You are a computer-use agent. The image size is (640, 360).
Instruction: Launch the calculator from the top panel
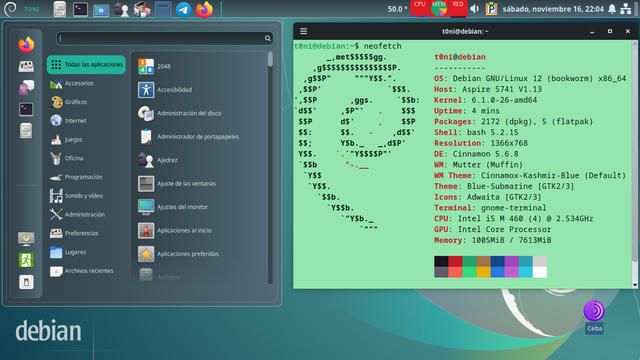[x=163, y=10]
